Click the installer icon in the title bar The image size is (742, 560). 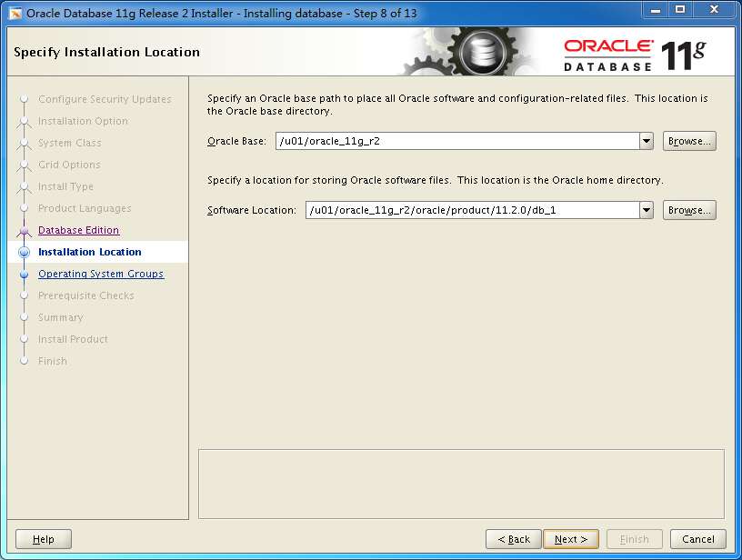13,11
